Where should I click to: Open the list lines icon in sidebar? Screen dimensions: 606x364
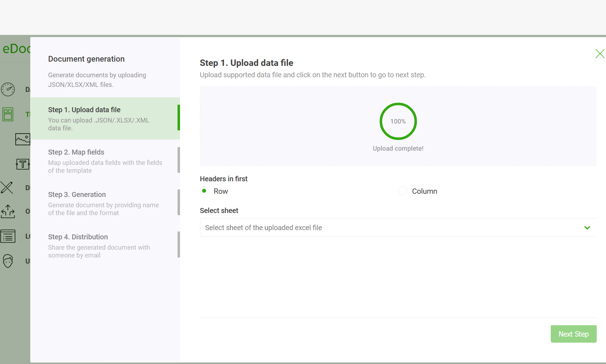coord(8,236)
